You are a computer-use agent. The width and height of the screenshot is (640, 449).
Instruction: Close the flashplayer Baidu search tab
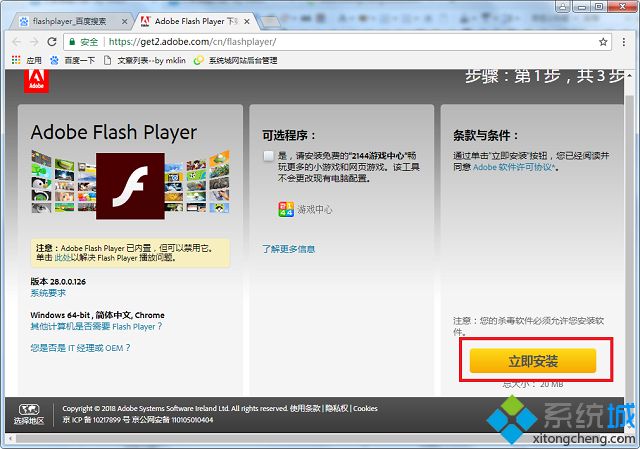(x=123, y=20)
